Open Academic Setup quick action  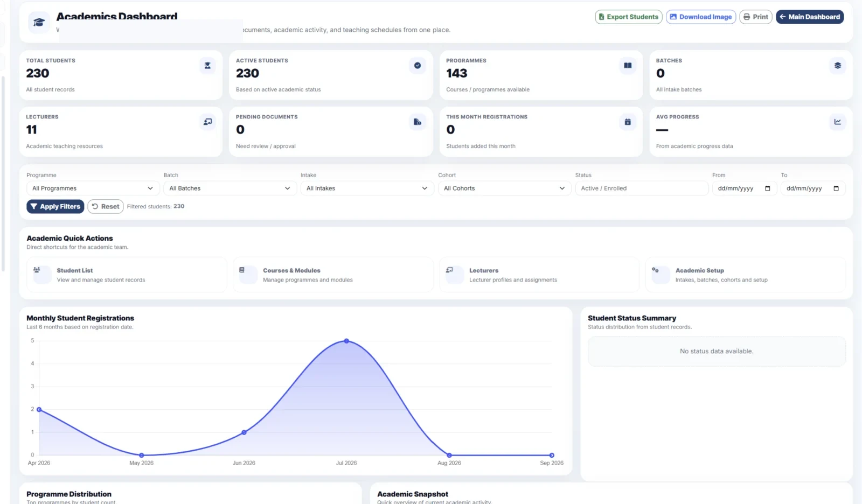pos(746,275)
